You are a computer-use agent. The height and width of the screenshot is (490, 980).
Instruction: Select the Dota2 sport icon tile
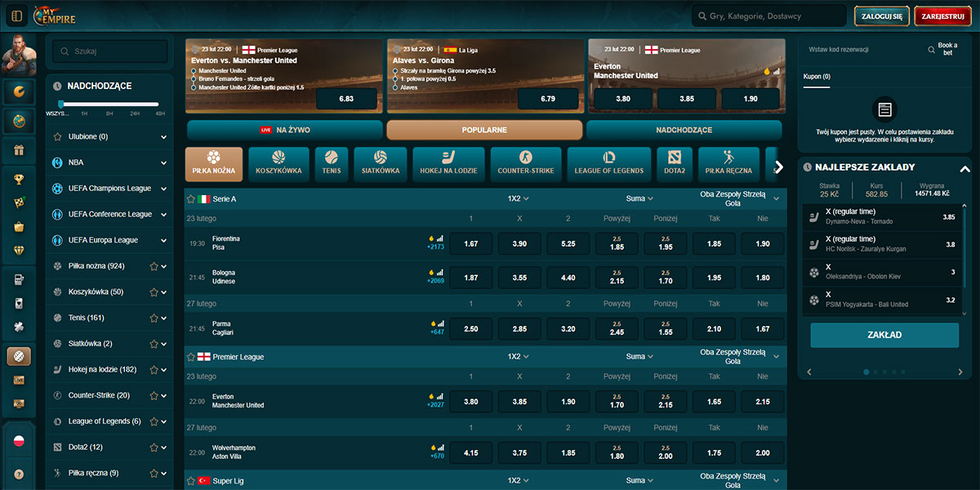click(674, 164)
